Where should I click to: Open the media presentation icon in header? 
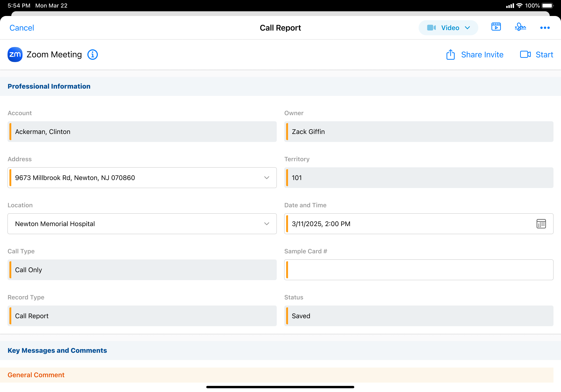click(496, 27)
